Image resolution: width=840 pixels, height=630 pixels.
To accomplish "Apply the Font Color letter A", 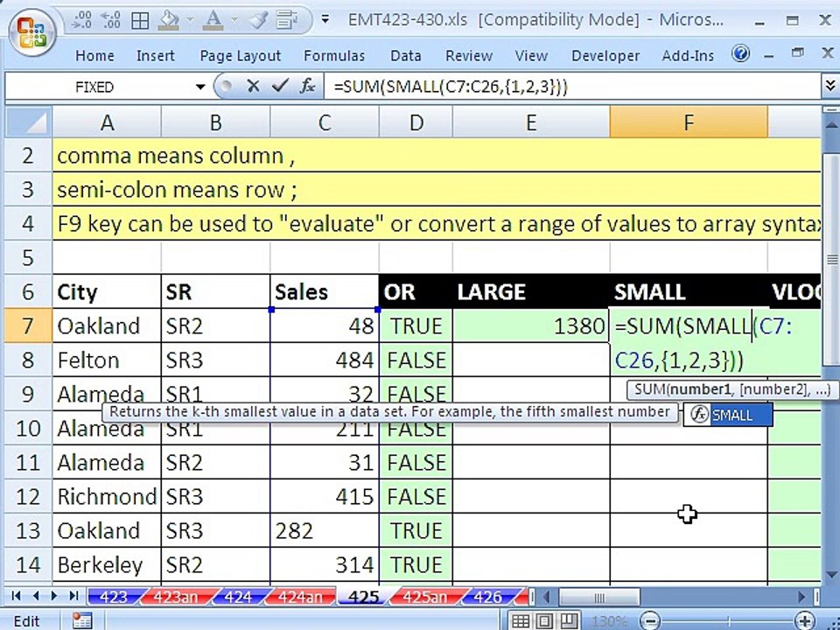I will (213, 20).
